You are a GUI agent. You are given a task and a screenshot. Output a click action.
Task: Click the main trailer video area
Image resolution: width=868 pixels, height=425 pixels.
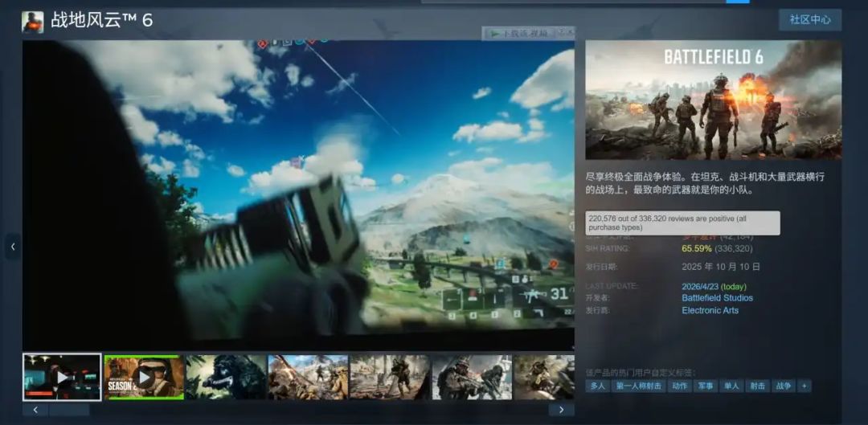click(298, 194)
